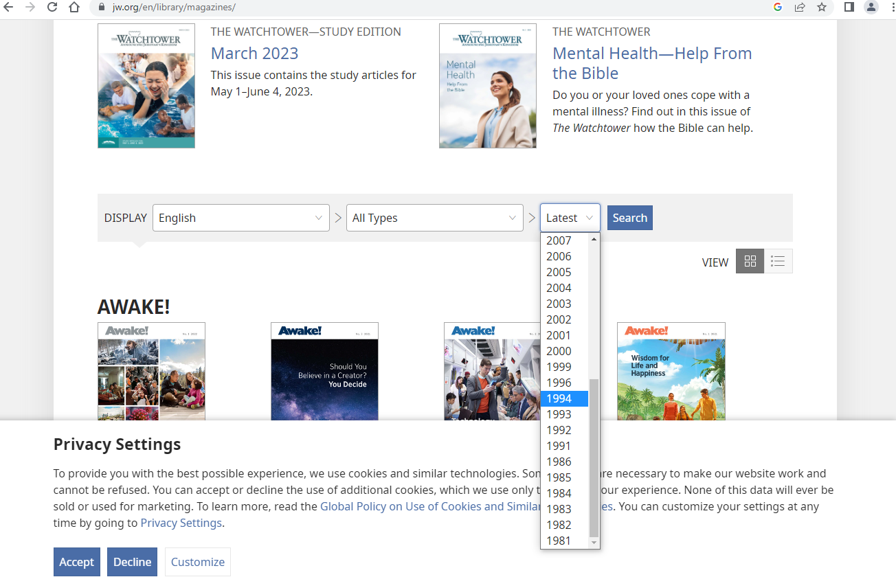
Task: Pick 2000 from the year options
Action: coord(564,351)
